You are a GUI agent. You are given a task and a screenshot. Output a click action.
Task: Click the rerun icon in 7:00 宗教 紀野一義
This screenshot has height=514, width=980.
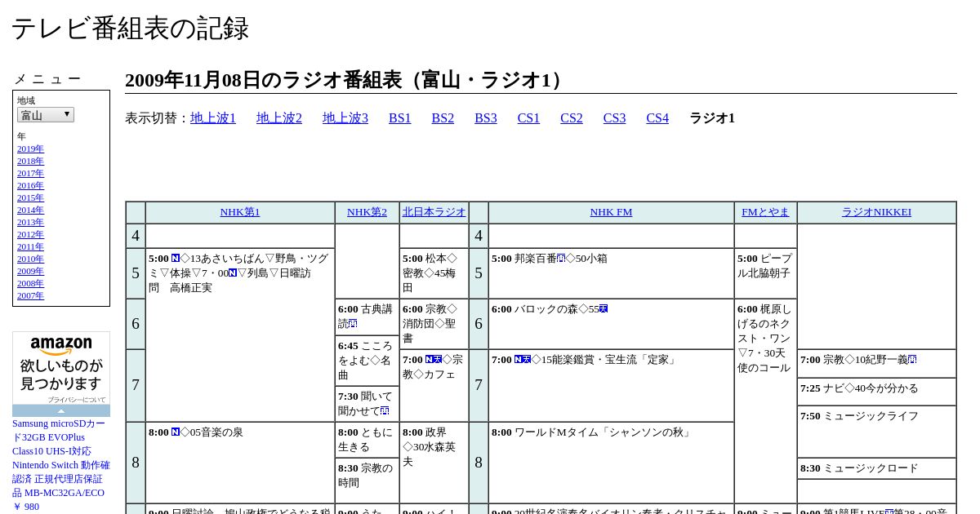click(912, 360)
